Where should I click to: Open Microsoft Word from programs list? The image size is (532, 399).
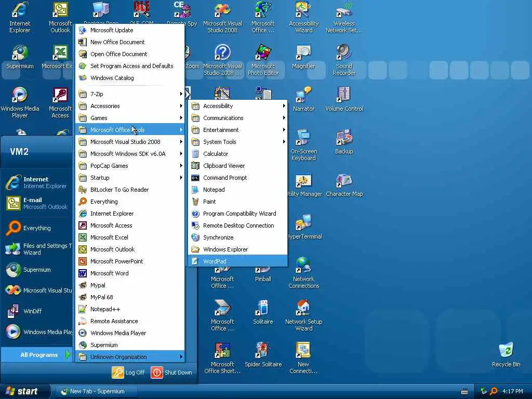[x=130, y=273]
